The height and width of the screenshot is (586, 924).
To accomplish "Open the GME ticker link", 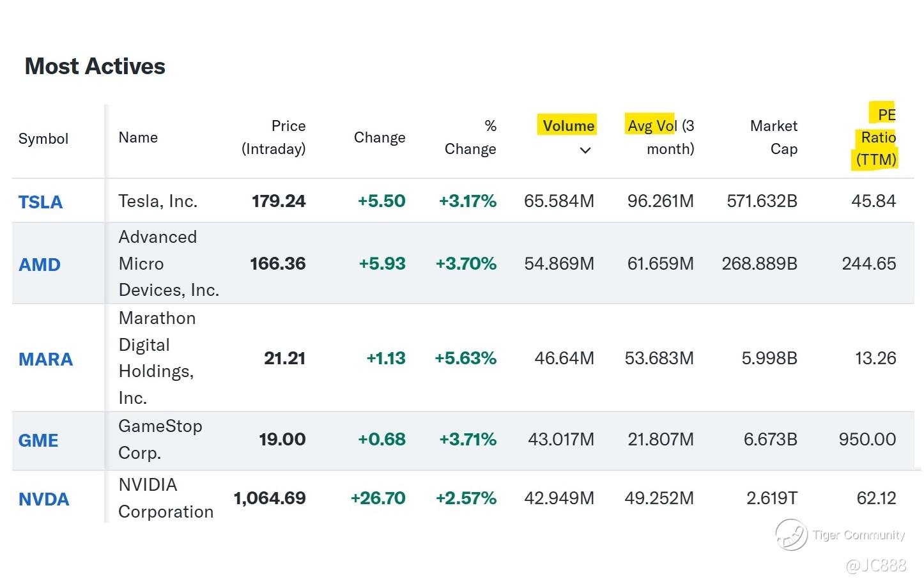I will [38, 440].
